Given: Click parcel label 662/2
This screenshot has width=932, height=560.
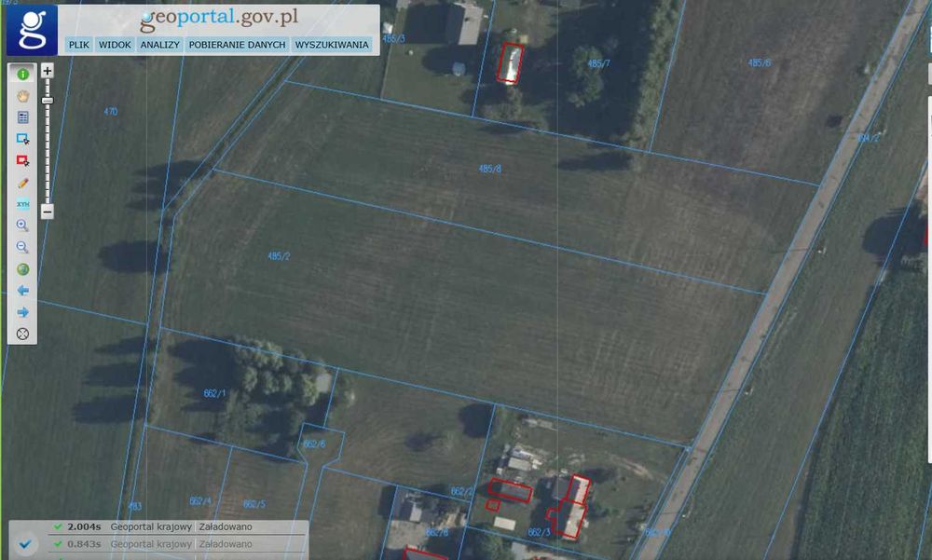Looking at the screenshot, I should pos(462,492).
